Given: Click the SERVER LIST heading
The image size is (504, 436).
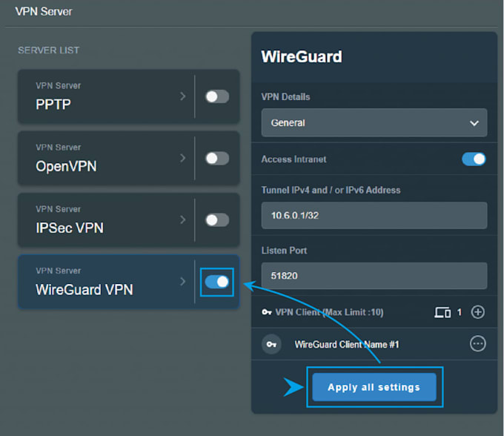Looking at the screenshot, I should pos(48,50).
